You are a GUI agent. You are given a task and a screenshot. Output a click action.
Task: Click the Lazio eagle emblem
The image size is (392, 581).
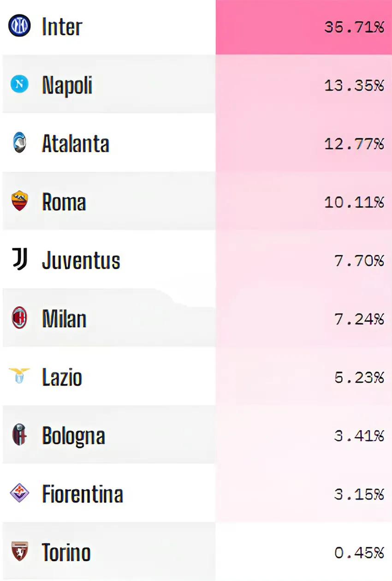[x=19, y=376]
